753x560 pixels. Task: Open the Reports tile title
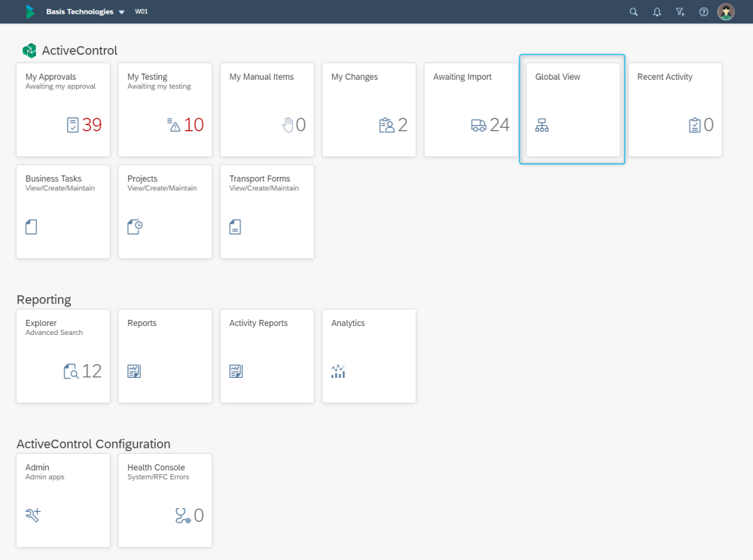[142, 323]
